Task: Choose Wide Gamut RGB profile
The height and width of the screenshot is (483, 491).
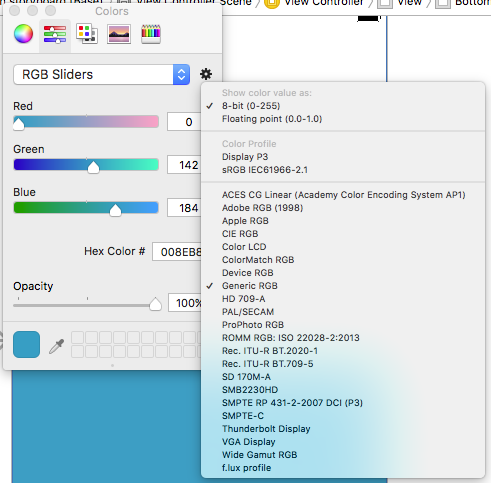Action: point(343,455)
